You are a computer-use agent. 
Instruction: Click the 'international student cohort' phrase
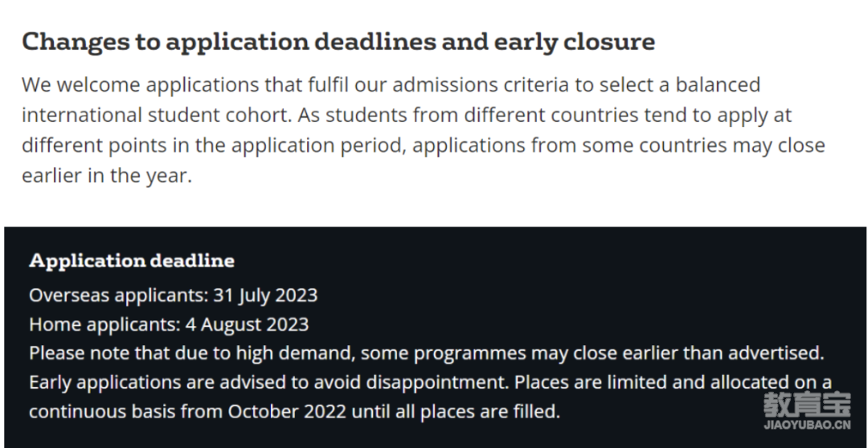click(x=157, y=115)
